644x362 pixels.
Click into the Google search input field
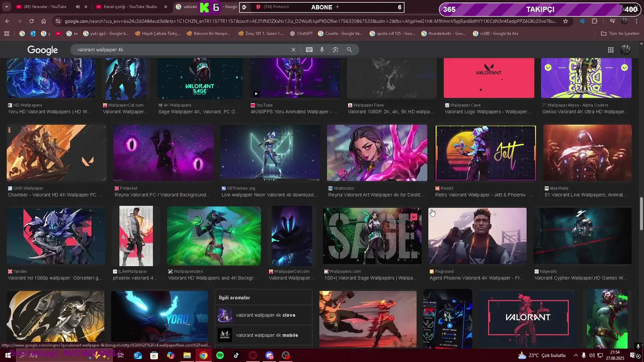181,50
